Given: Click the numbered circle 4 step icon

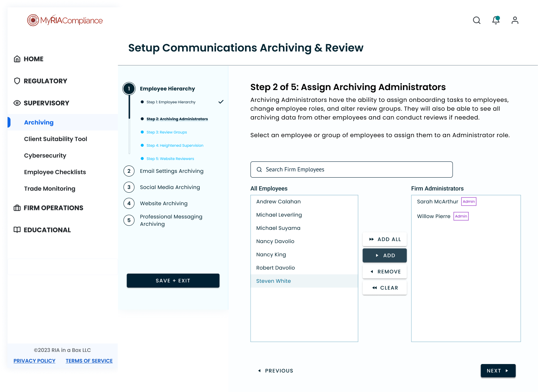Looking at the screenshot, I should pos(129,203).
